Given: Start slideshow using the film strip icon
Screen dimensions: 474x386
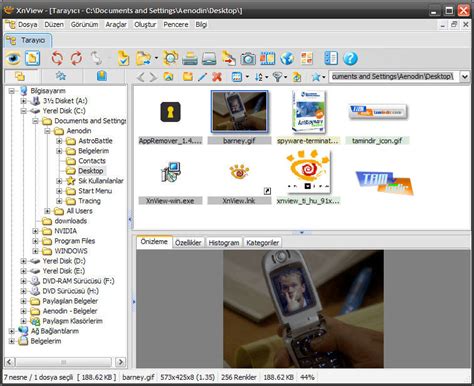Looking at the screenshot, I should (x=267, y=58).
